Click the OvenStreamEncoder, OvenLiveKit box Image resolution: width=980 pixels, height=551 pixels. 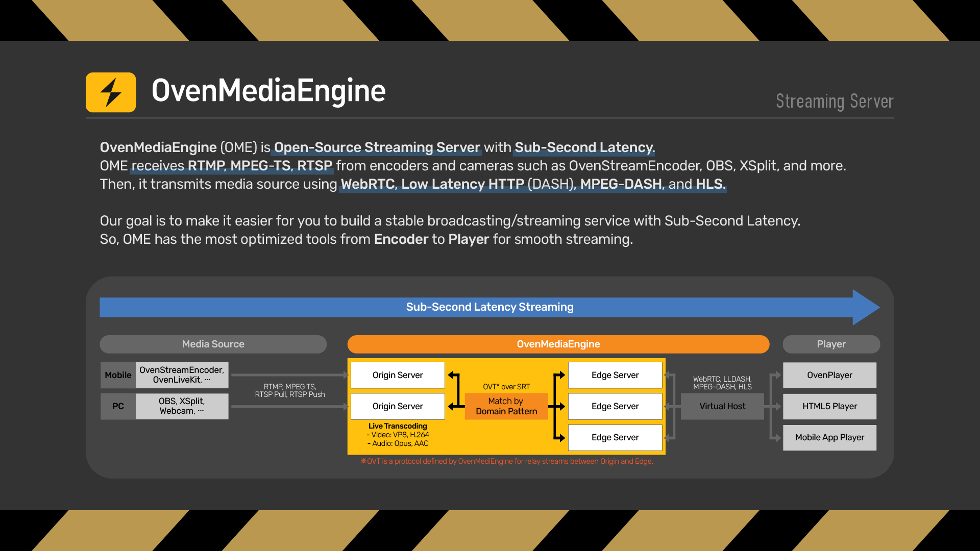tap(182, 375)
